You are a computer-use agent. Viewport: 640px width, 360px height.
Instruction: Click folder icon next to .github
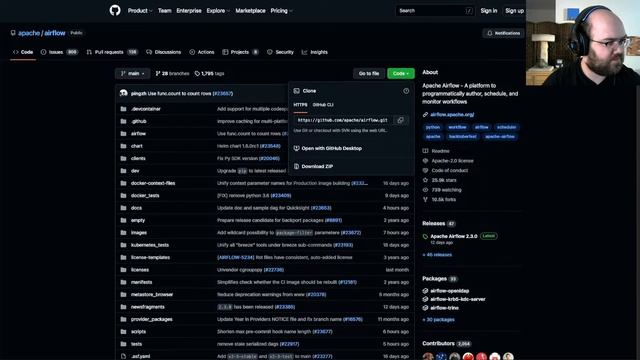point(123,121)
